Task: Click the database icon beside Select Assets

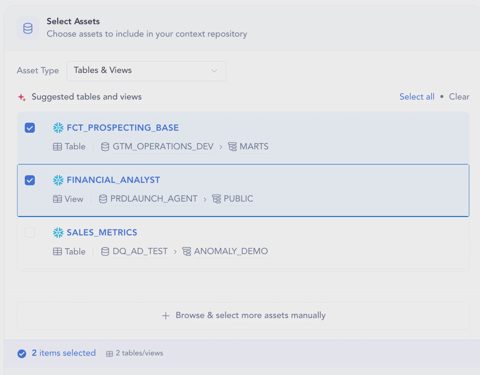Action: (x=28, y=28)
